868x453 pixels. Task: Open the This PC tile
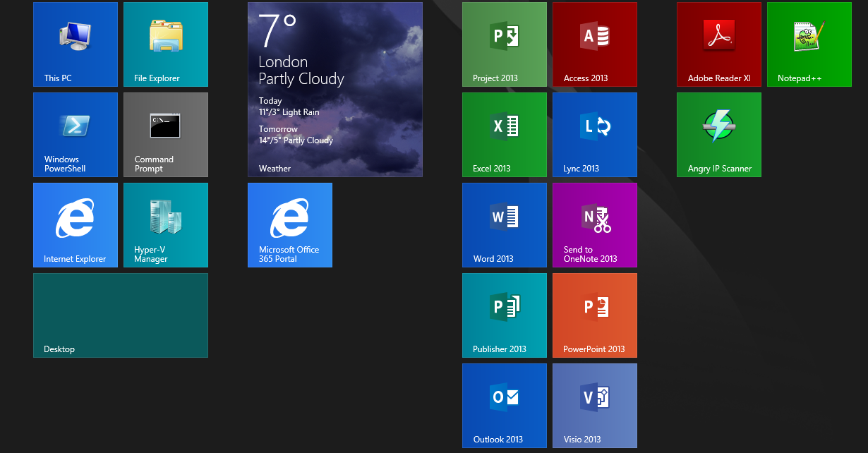point(76,44)
